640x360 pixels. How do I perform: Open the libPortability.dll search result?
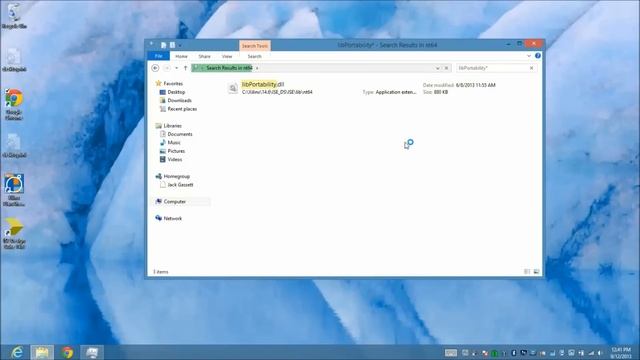262,84
